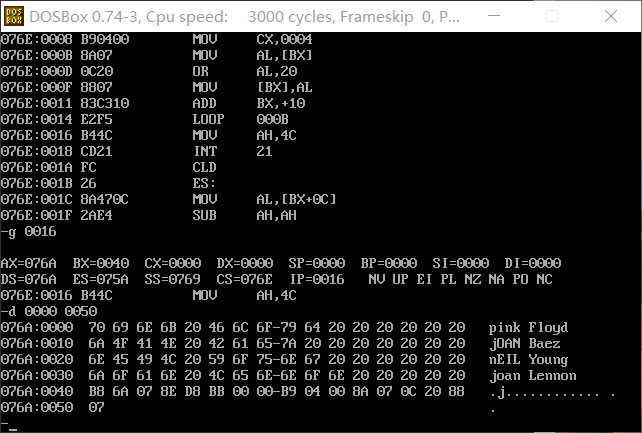Click the 076A:0030 dump address
This screenshot has height=433, width=642.
[x=37, y=375]
